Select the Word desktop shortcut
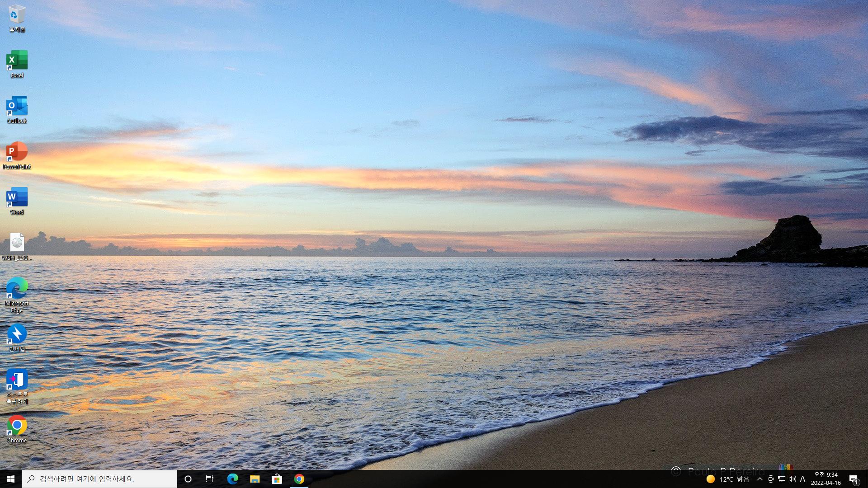 (17, 201)
